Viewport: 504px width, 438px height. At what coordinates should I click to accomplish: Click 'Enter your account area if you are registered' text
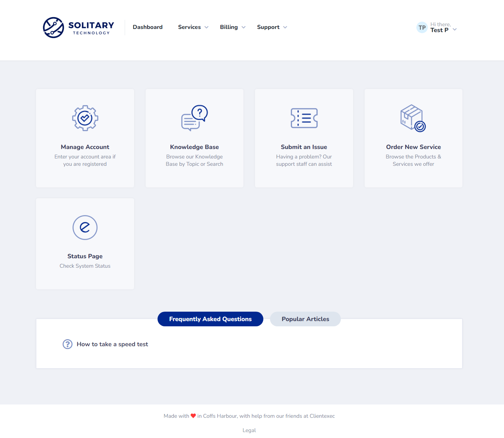85,161
